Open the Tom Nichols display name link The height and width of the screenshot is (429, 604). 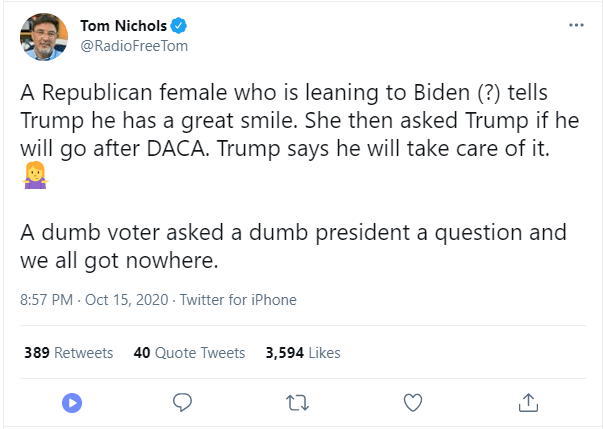[123, 26]
